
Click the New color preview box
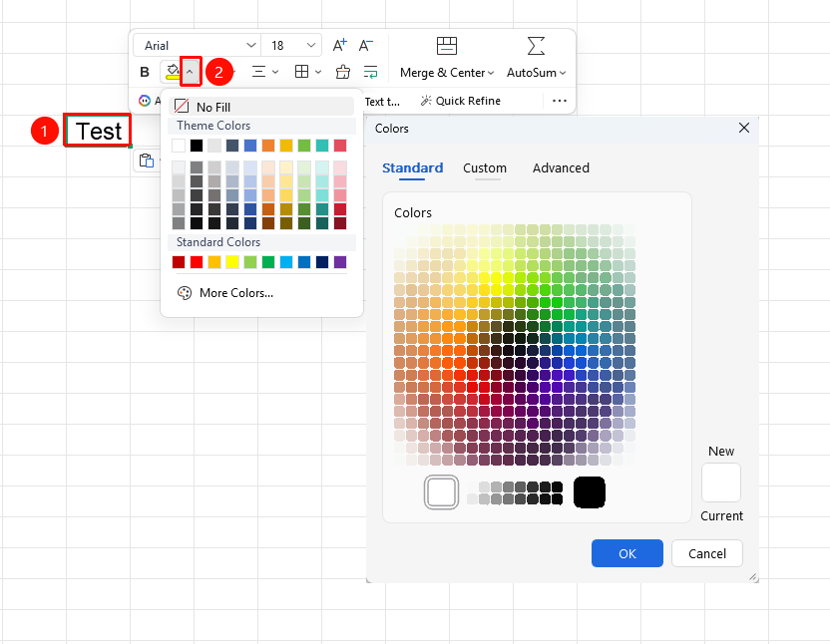(721, 483)
